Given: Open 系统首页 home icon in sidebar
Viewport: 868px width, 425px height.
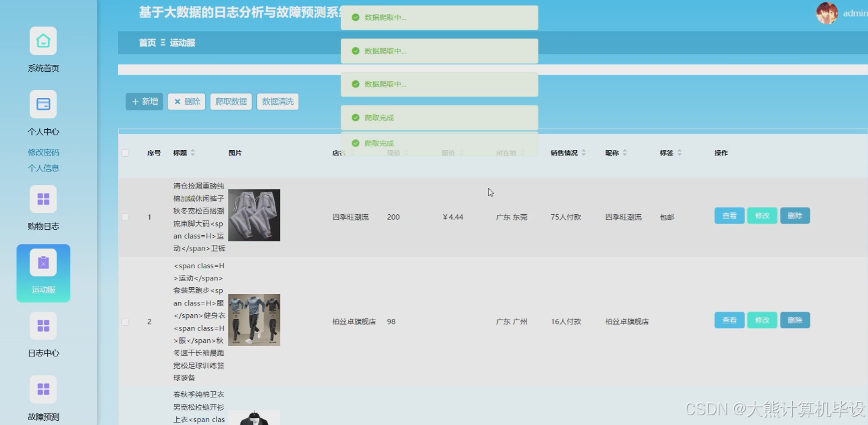Looking at the screenshot, I should (43, 41).
